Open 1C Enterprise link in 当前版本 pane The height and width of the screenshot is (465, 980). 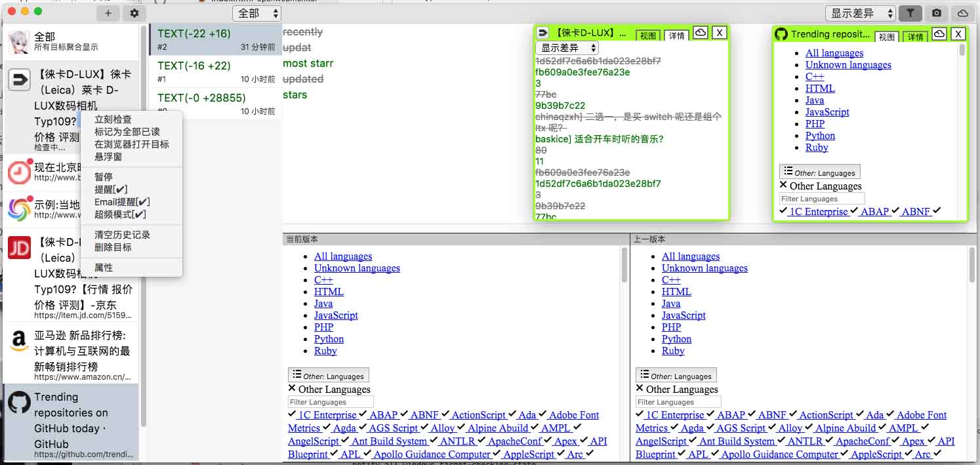(327, 415)
